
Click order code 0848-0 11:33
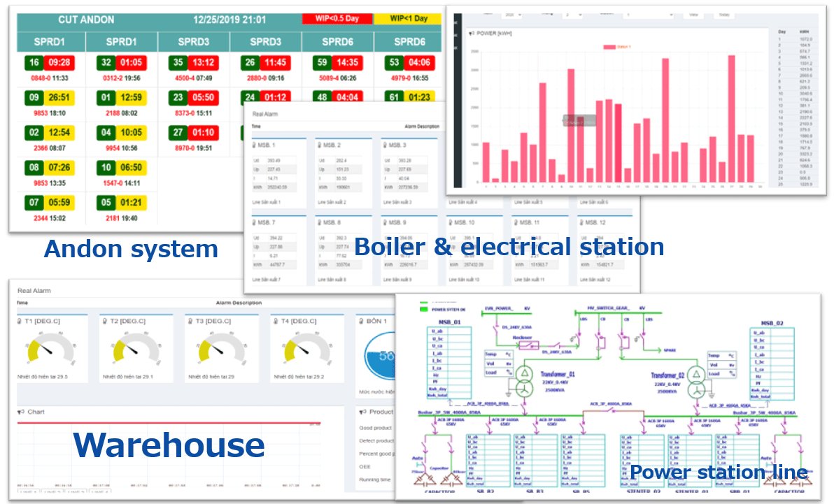50,78
